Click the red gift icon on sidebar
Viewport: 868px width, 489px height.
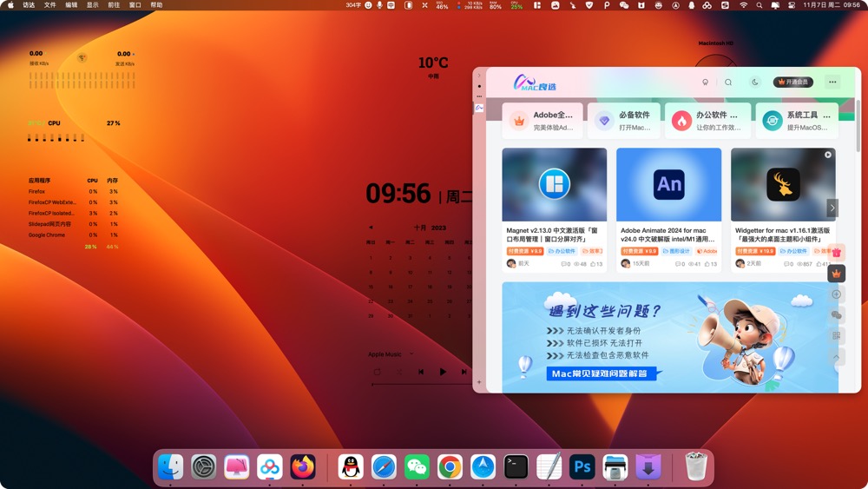tap(837, 253)
